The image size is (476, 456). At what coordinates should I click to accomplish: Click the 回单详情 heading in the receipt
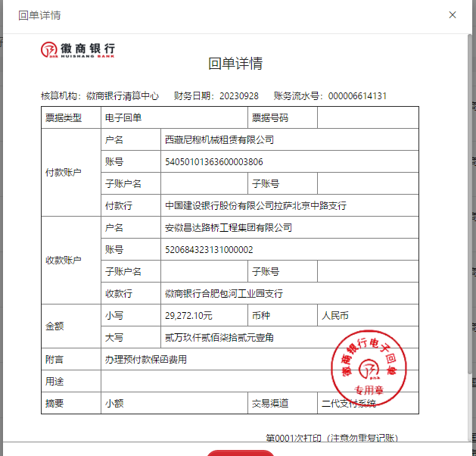coord(235,64)
